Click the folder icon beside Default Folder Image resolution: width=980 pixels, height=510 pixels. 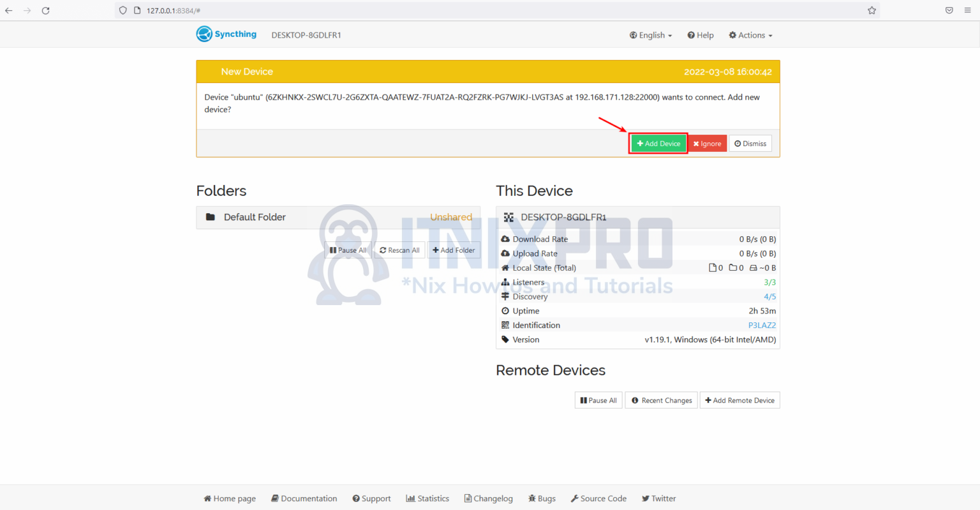point(210,217)
